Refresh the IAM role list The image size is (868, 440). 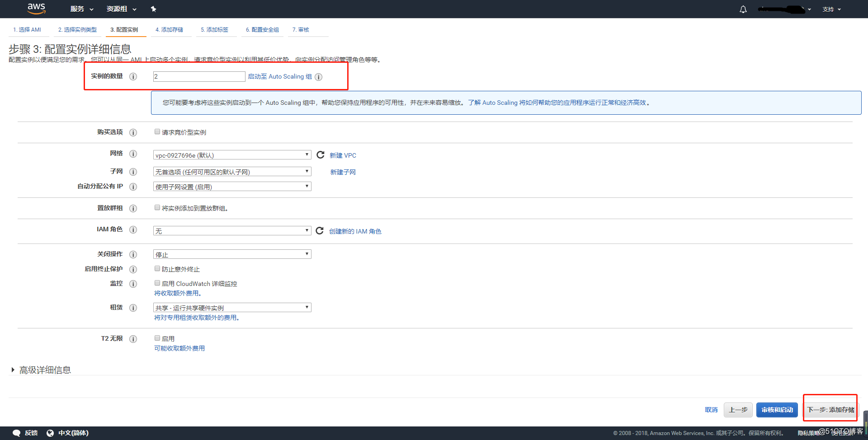320,231
